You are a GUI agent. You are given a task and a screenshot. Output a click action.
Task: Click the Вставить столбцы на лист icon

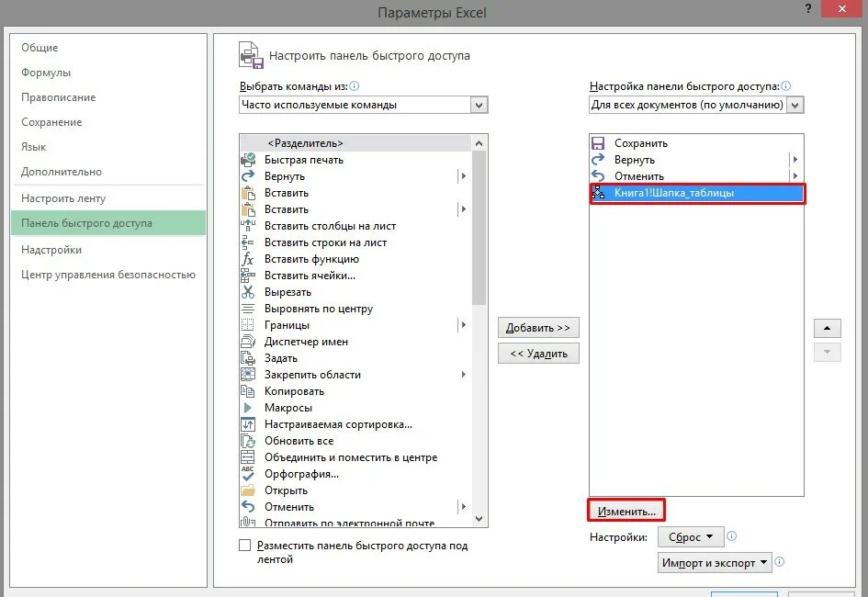[248, 226]
